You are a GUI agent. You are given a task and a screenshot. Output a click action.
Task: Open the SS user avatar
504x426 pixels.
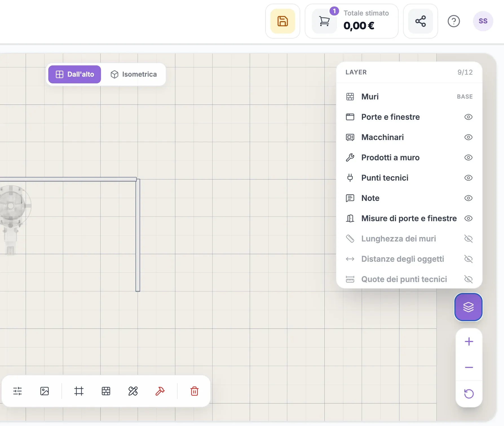tap(483, 21)
